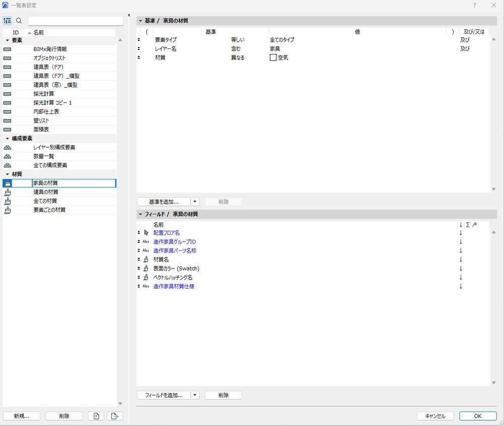The image size is (504, 426).
Task: Click the 家具の材質 surface icon
Action: pos(7,183)
